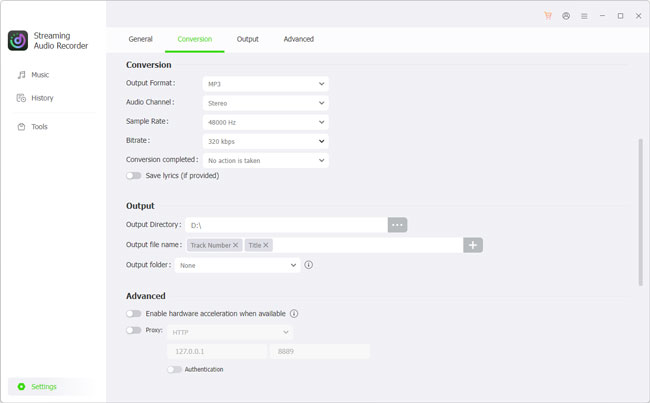Click the settings vertical scrollbar
Screen dimensions: 650x403
coord(640,212)
